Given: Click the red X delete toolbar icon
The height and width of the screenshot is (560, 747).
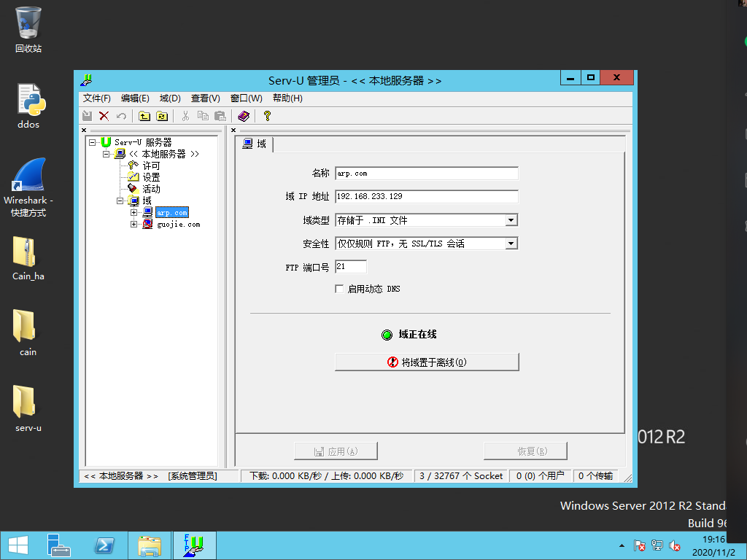Looking at the screenshot, I should (x=104, y=116).
